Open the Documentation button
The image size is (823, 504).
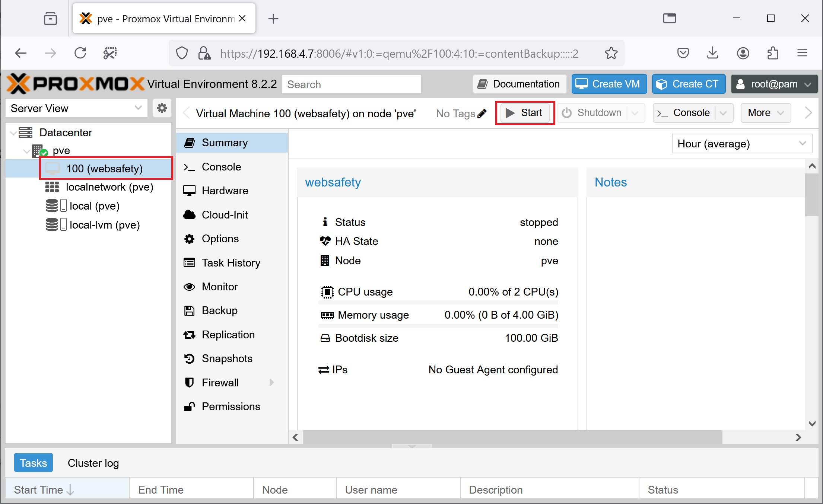(519, 84)
